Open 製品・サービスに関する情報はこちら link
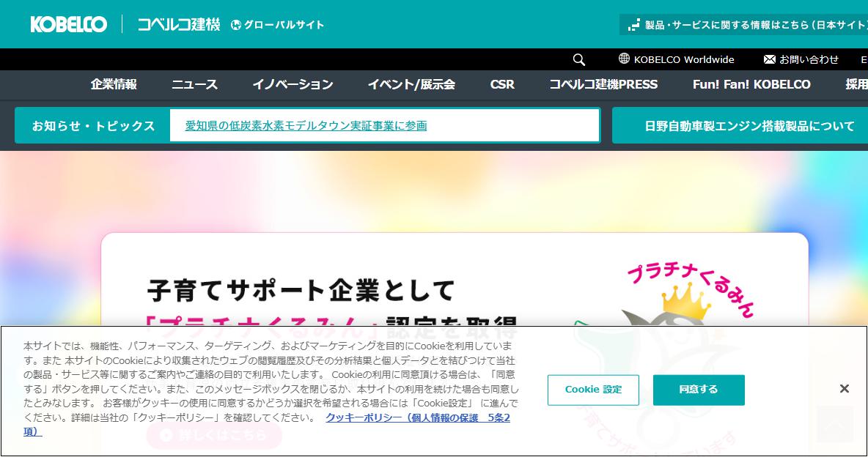Image resolution: width=868 pixels, height=457 pixels. point(743,25)
